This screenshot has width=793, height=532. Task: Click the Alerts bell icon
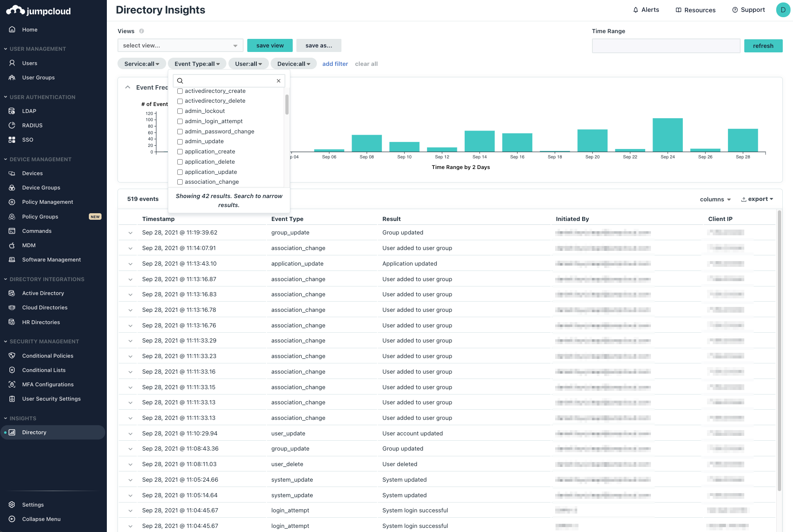tap(635, 10)
